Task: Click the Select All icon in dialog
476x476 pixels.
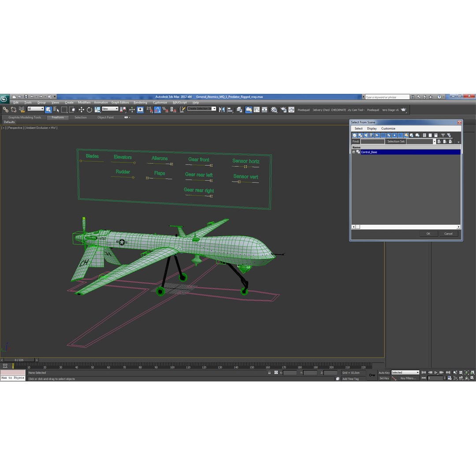Action: tap(424, 135)
